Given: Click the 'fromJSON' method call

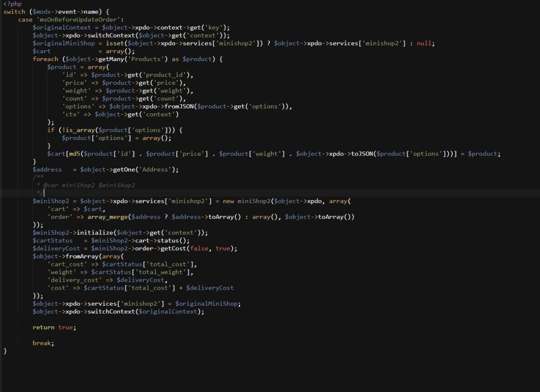Looking at the screenshot, I should coord(179,107).
